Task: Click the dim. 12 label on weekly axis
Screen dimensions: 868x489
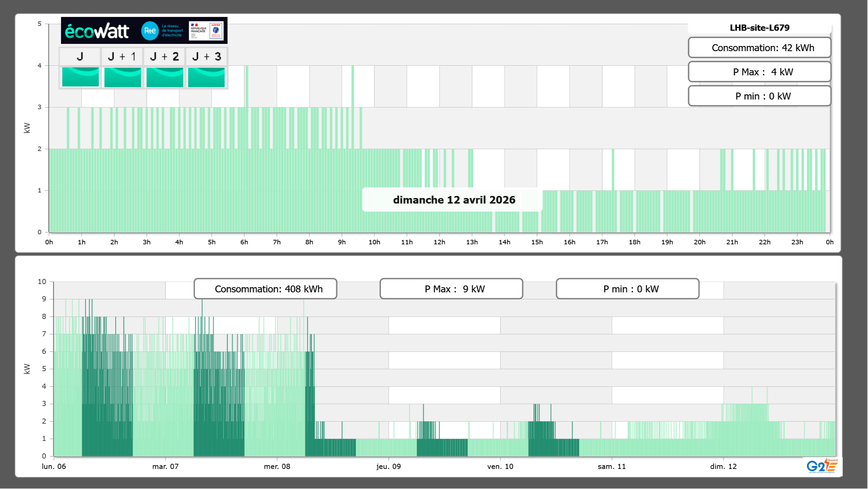Action: (723, 467)
